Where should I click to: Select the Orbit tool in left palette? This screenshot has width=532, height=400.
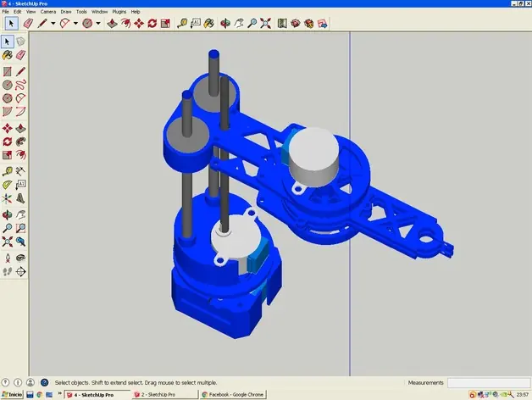[7, 214]
